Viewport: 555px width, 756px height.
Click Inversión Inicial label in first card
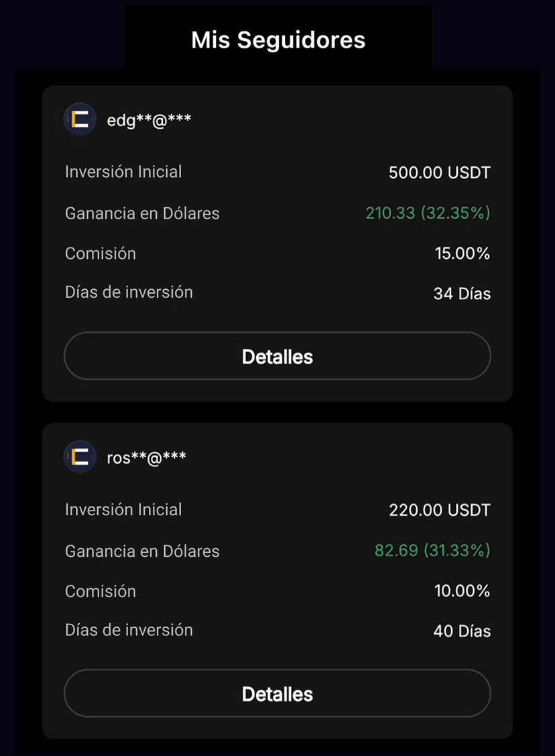(x=123, y=172)
